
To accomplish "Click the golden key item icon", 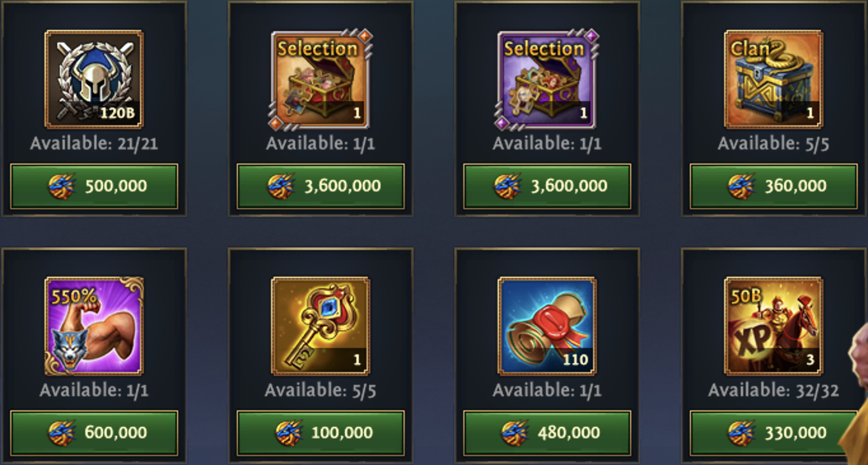I will [321, 326].
